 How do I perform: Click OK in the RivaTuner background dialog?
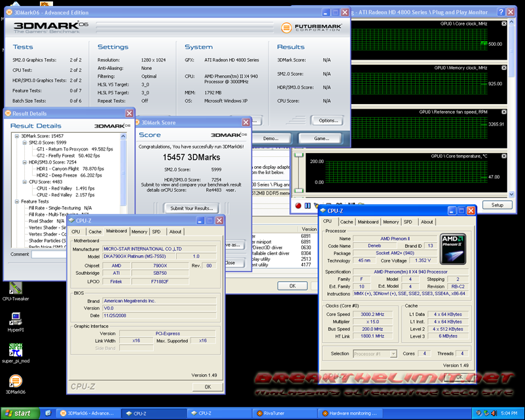pos(293,286)
